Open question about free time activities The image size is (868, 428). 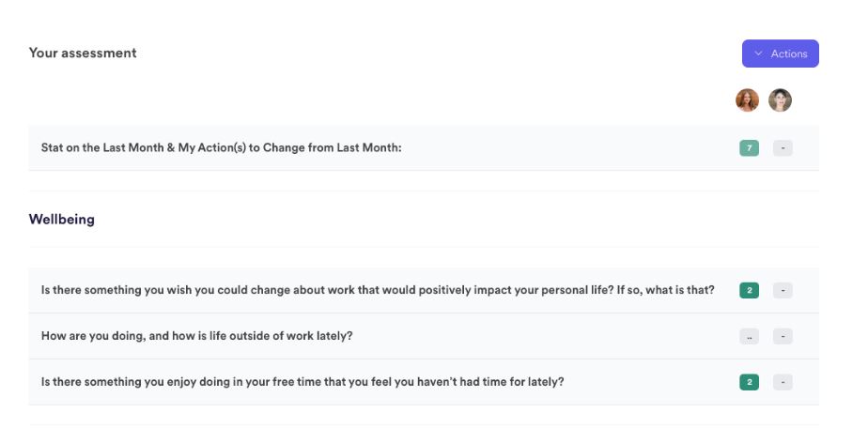coord(424,382)
